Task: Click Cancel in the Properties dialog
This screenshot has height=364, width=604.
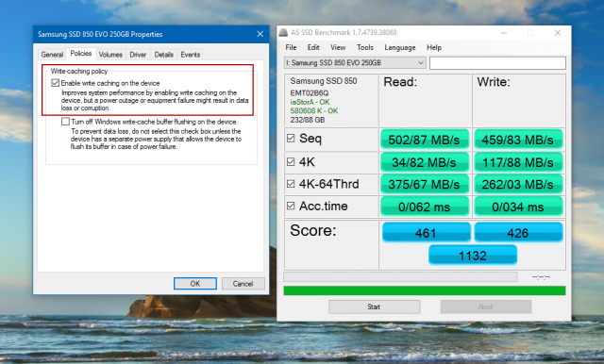Action: pos(243,284)
